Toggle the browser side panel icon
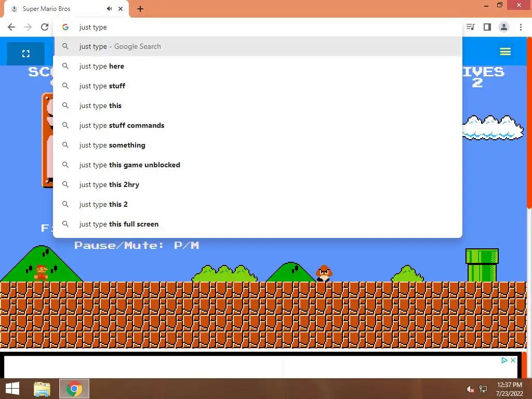 pos(487,27)
